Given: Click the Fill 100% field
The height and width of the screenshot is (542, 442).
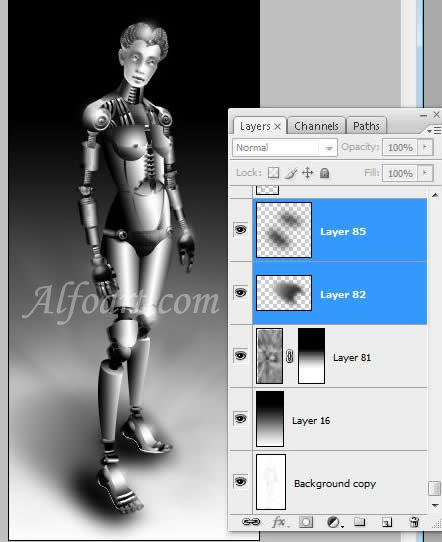Looking at the screenshot, I should pyautogui.click(x=400, y=173).
